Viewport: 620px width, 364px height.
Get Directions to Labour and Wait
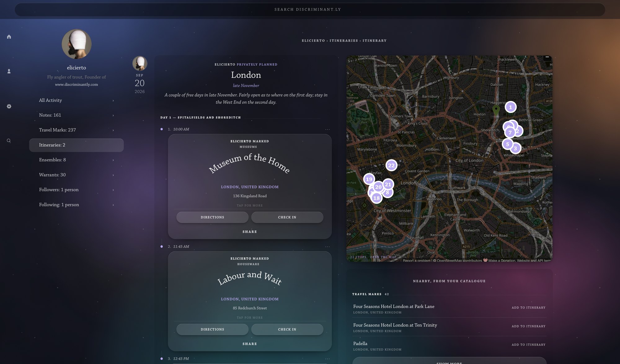pos(212,329)
